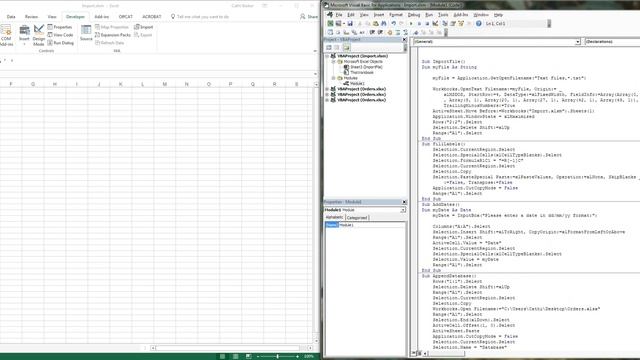Open the Format menu in VBA editor
640x360 pixels.
(396, 15)
